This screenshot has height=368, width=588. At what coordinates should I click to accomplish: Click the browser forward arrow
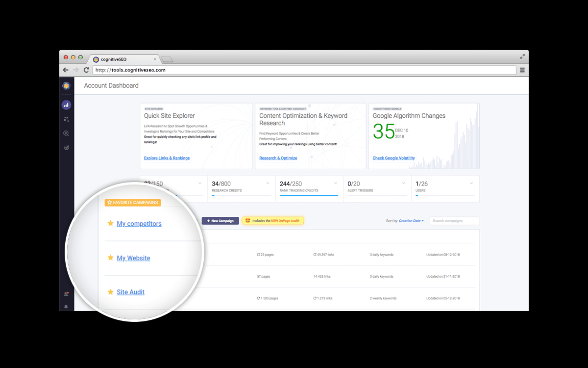point(76,70)
